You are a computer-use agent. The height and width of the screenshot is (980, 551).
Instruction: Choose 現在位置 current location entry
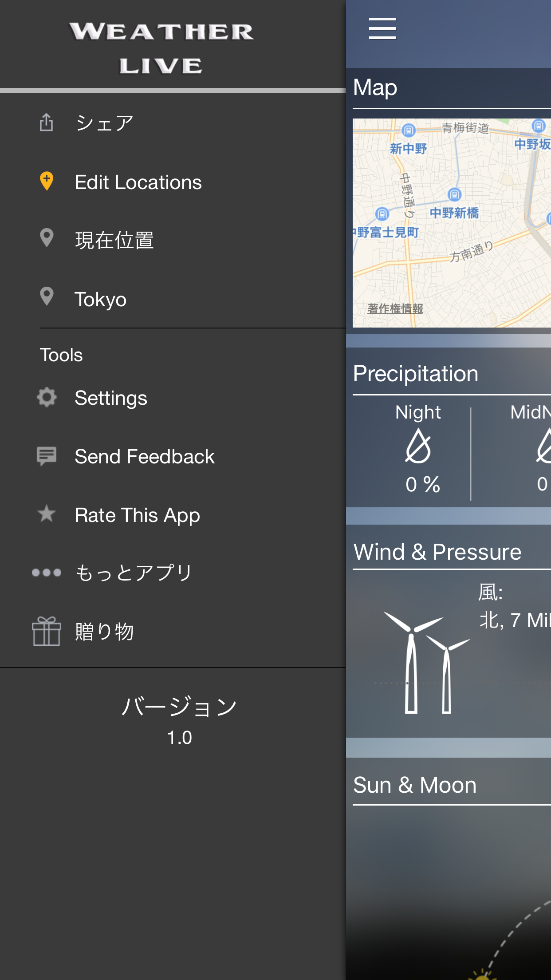pyautogui.click(x=114, y=240)
